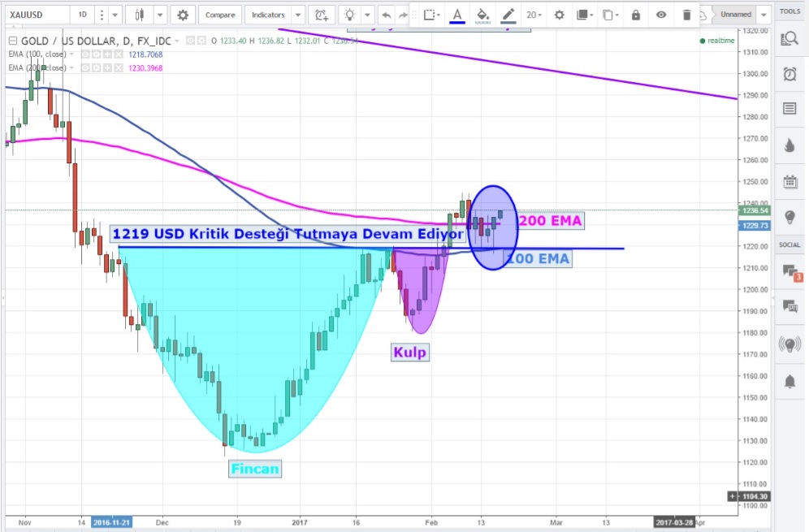
Task: Toggle drawing visibility eye icon
Action: pos(662,15)
